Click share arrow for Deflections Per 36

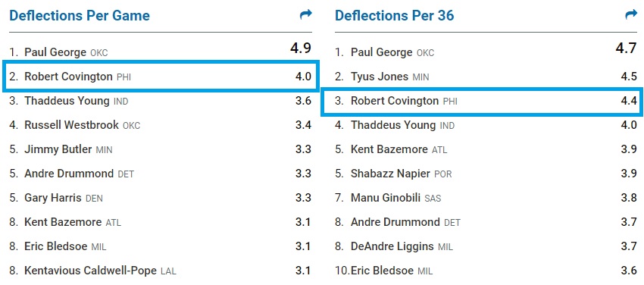(631, 15)
